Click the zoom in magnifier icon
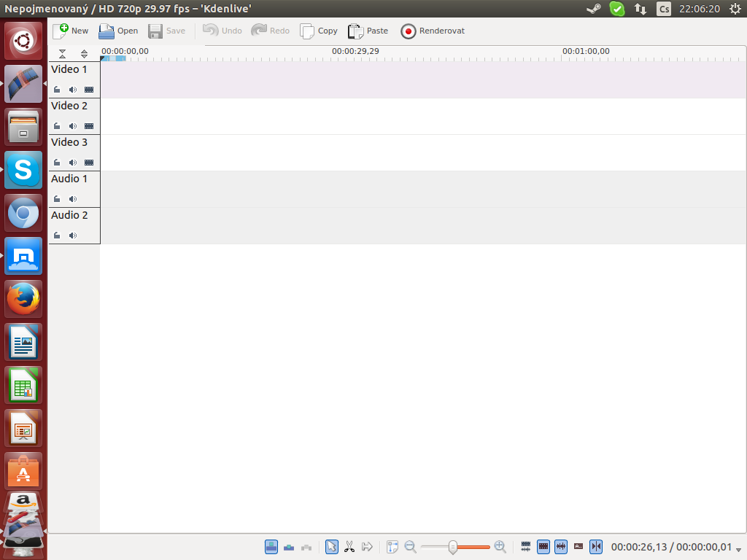 point(500,546)
